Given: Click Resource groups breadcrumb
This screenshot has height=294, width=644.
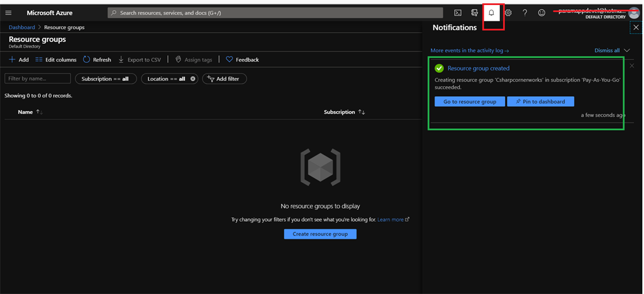Looking at the screenshot, I should pos(65,28).
